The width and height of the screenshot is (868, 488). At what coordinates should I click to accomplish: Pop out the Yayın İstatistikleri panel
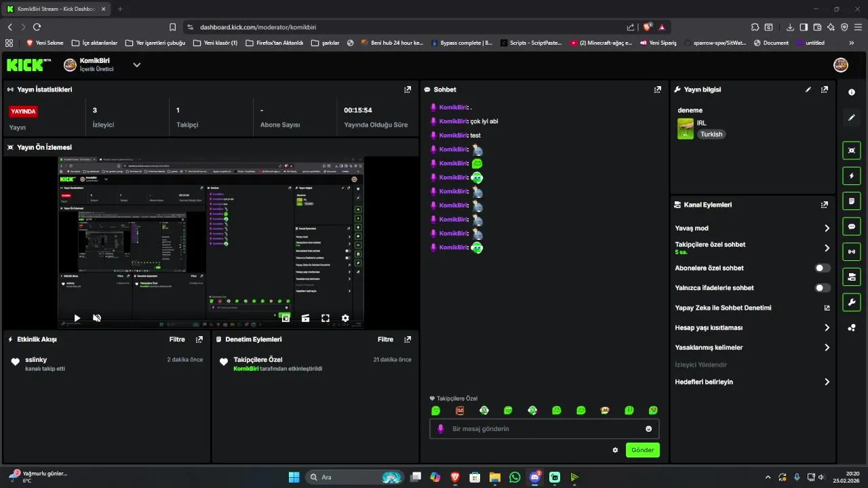click(408, 89)
